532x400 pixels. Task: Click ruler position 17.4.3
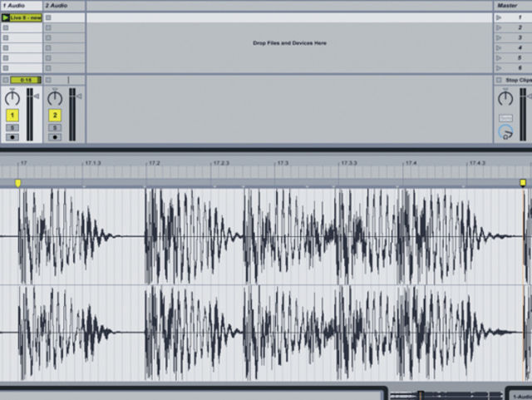tap(477, 163)
